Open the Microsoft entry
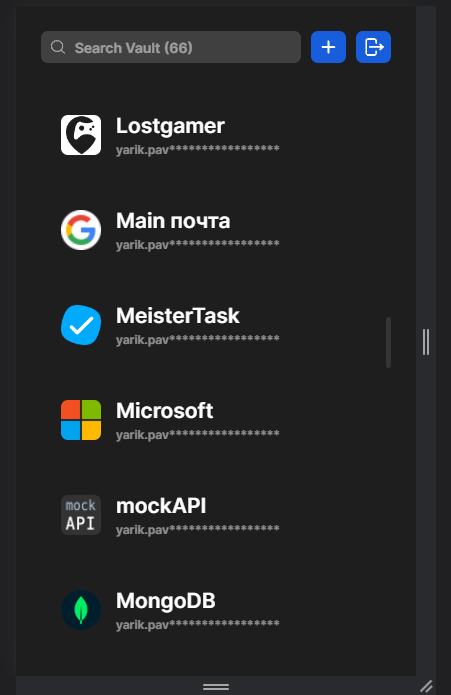The image size is (451, 695). click(x=164, y=411)
